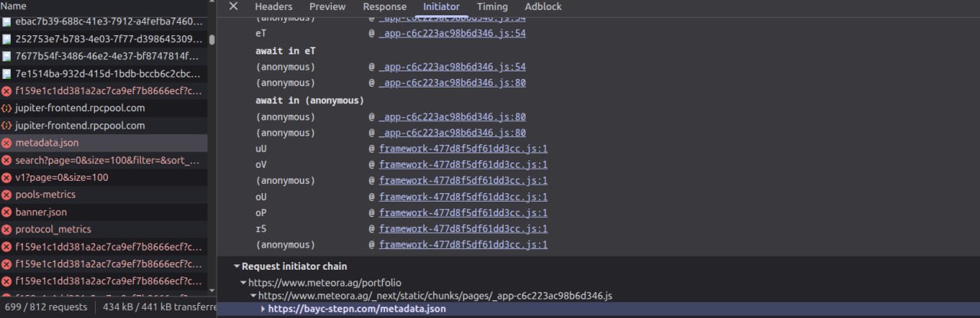This screenshot has width=980, height=318.
Task: Click the document icon for request ebac7b39
Action: tap(7, 21)
